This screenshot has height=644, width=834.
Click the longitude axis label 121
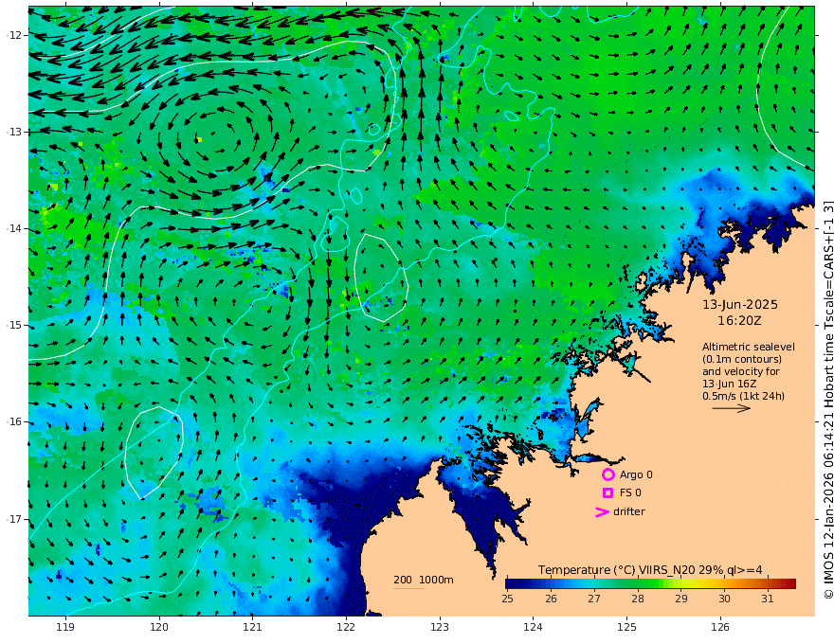(x=253, y=628)
